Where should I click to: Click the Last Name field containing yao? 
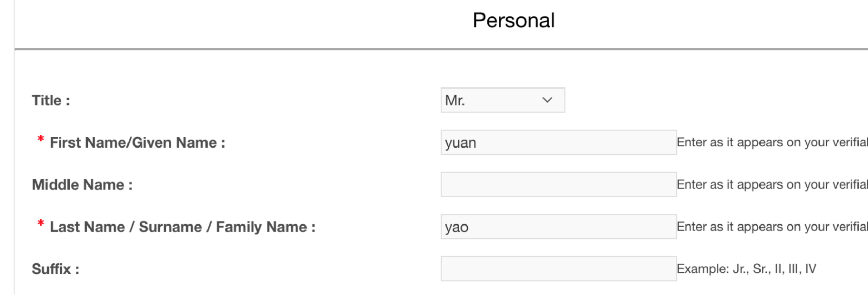558,227
